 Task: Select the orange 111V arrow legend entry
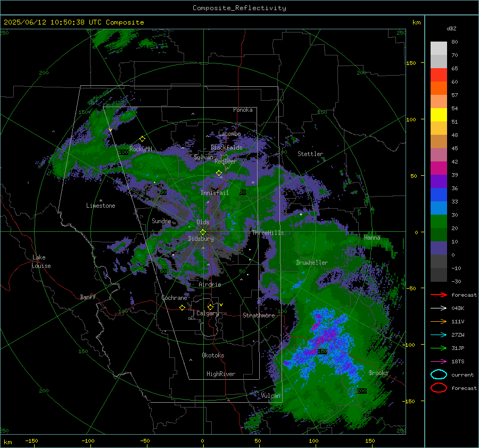439,321
